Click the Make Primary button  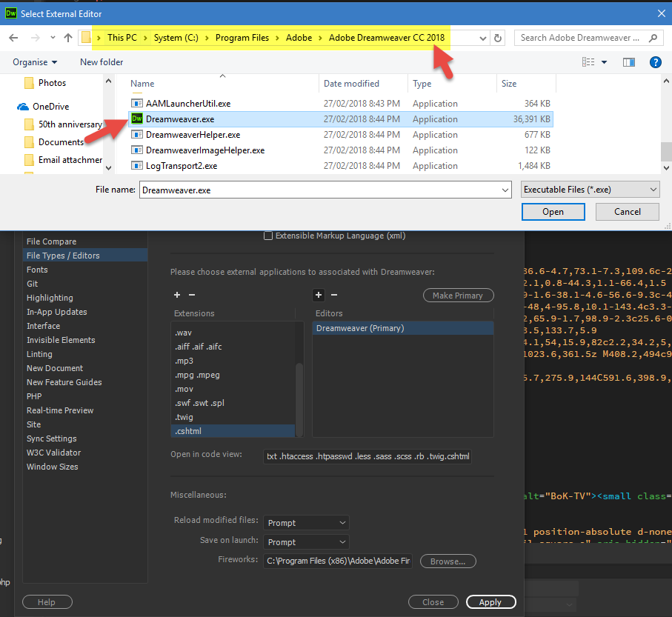[458, 295]
